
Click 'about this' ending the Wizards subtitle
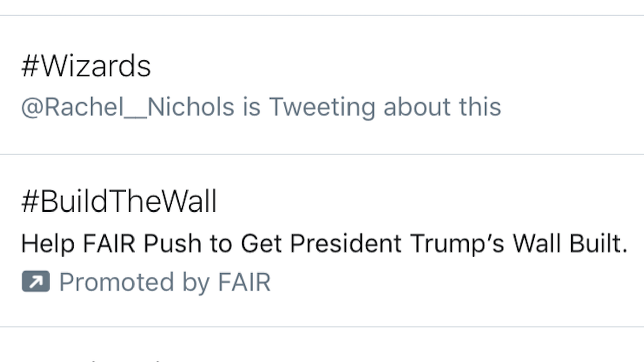(442, 108)
